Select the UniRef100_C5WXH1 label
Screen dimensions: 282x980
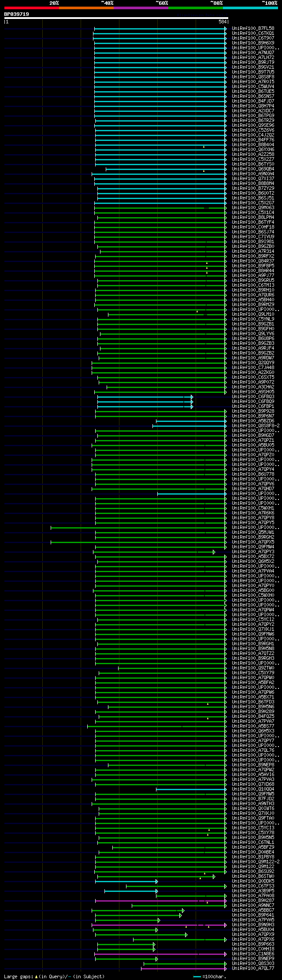tap(253, 508)
